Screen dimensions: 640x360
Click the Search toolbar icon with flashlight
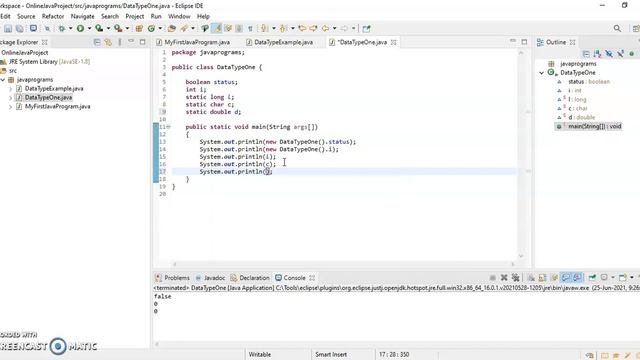coord(184,29)
